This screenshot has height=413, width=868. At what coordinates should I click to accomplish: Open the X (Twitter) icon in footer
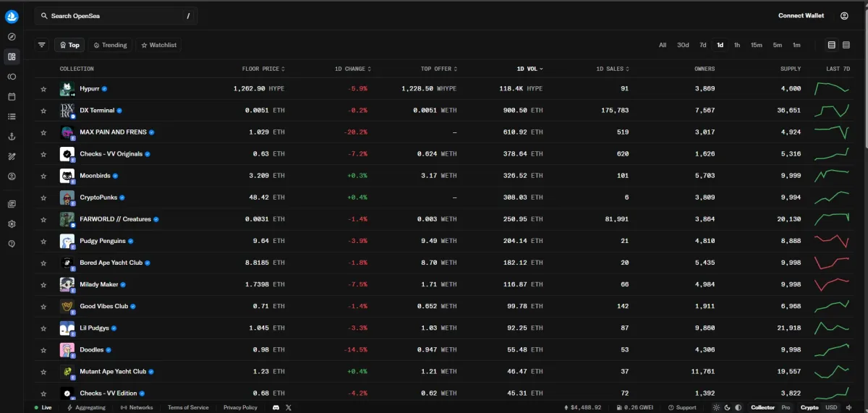(289, 407)
